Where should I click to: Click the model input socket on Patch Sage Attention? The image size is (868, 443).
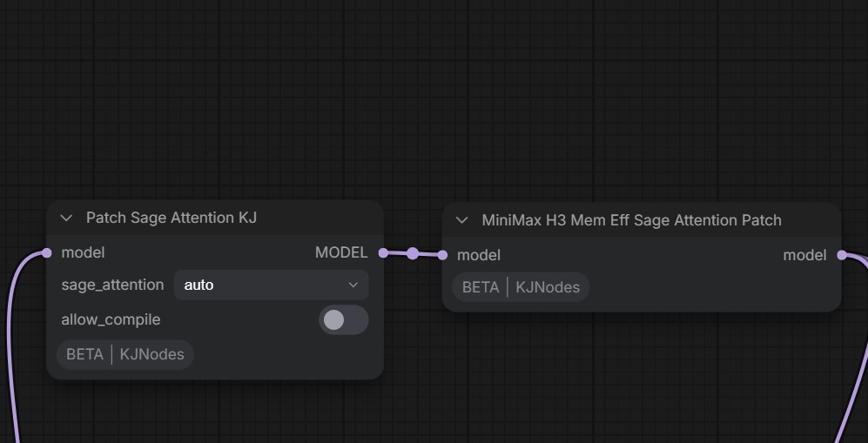(x=46, y=252)
